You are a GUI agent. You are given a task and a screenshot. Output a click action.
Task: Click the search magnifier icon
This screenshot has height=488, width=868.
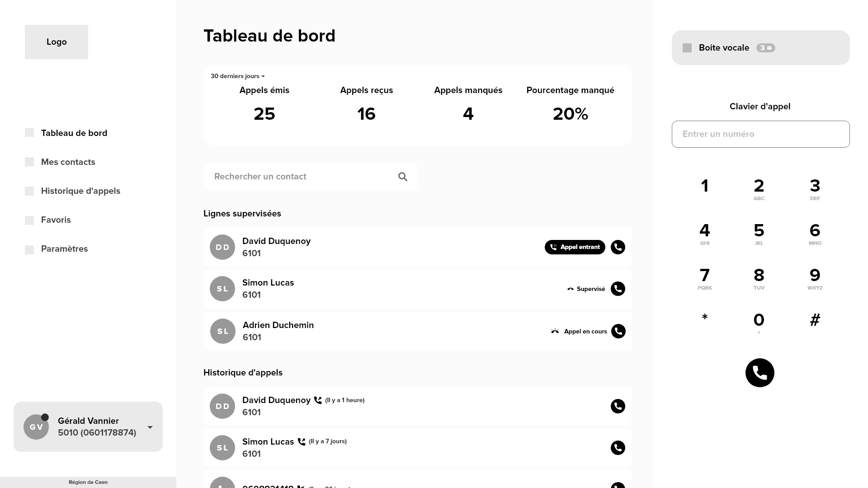click(x=403, y=177)
